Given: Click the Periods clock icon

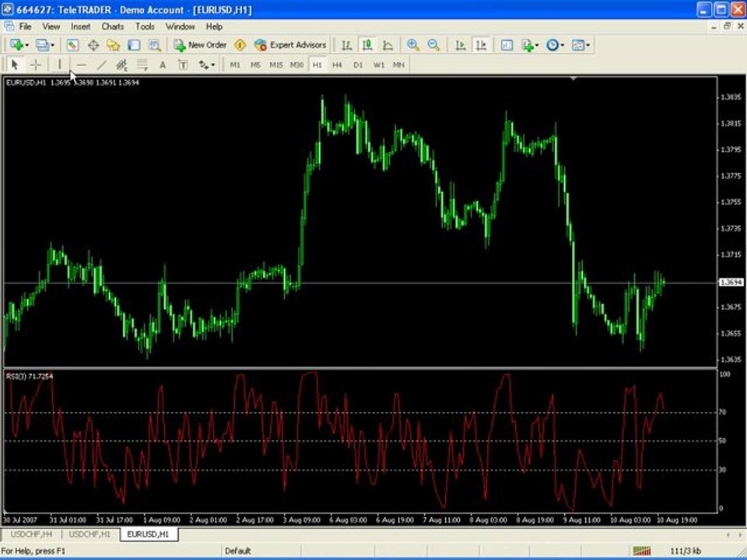Looking at the screenshot, I should [552, 45].
